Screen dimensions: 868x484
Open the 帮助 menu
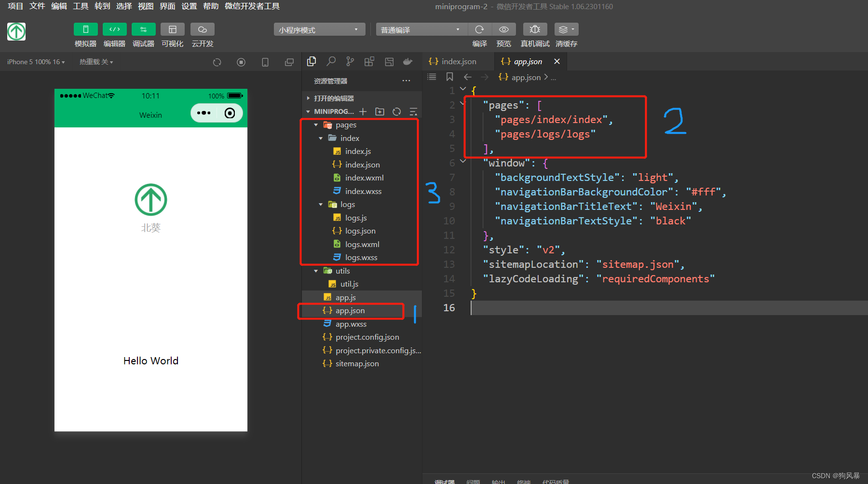(x=211, y=6)
